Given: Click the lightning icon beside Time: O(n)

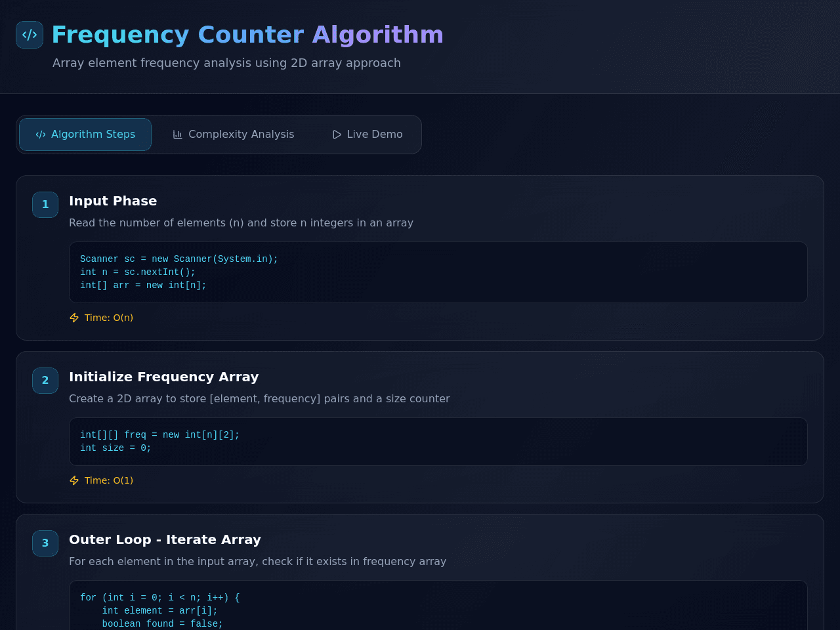Looking at the screenshot, I should click(74, 318).
